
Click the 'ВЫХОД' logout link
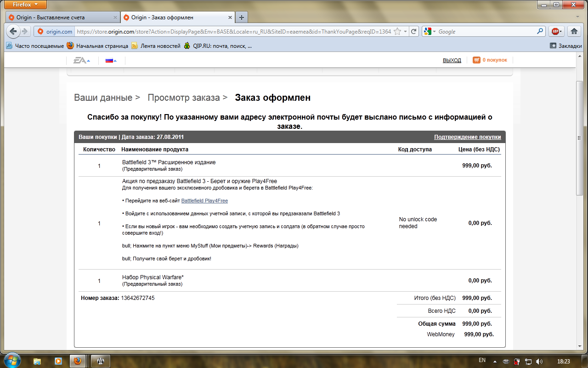pyautogui.click(x=452, y=60)
